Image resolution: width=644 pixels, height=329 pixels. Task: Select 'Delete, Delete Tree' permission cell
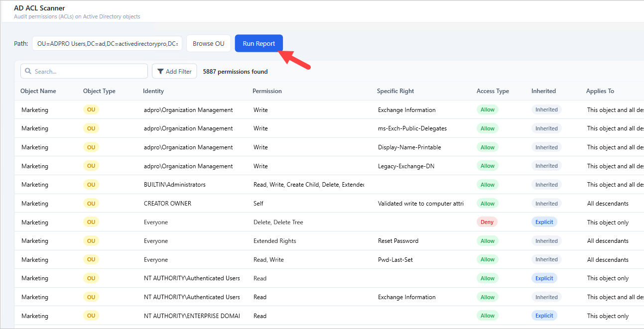click(278, 222)
